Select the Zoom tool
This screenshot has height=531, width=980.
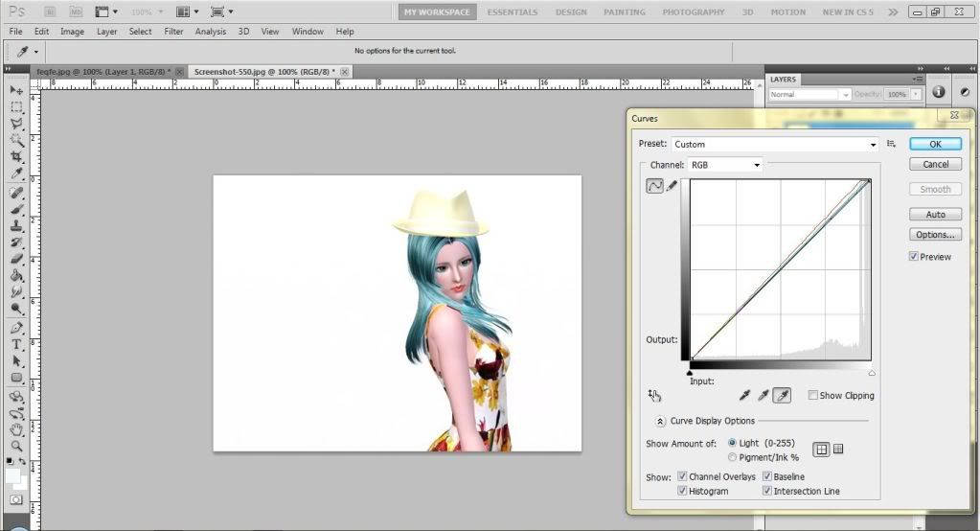(x=16, y=446)
